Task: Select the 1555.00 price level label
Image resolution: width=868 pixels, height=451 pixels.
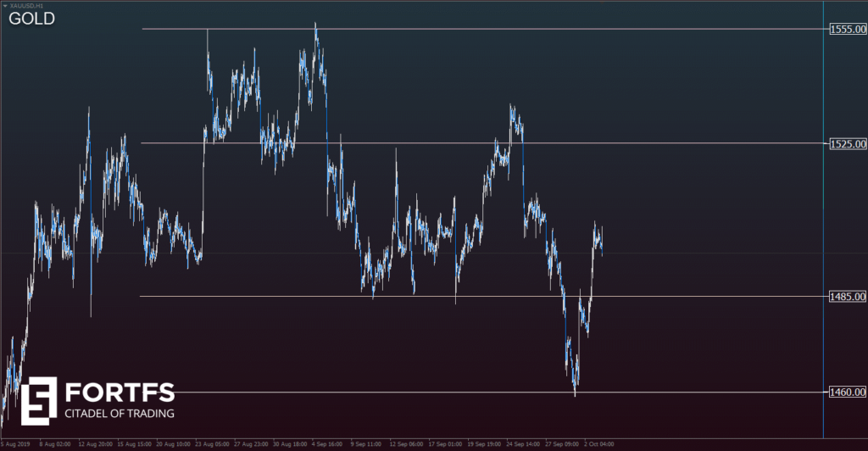Action: pyautogui.click(x=847, y=30)
